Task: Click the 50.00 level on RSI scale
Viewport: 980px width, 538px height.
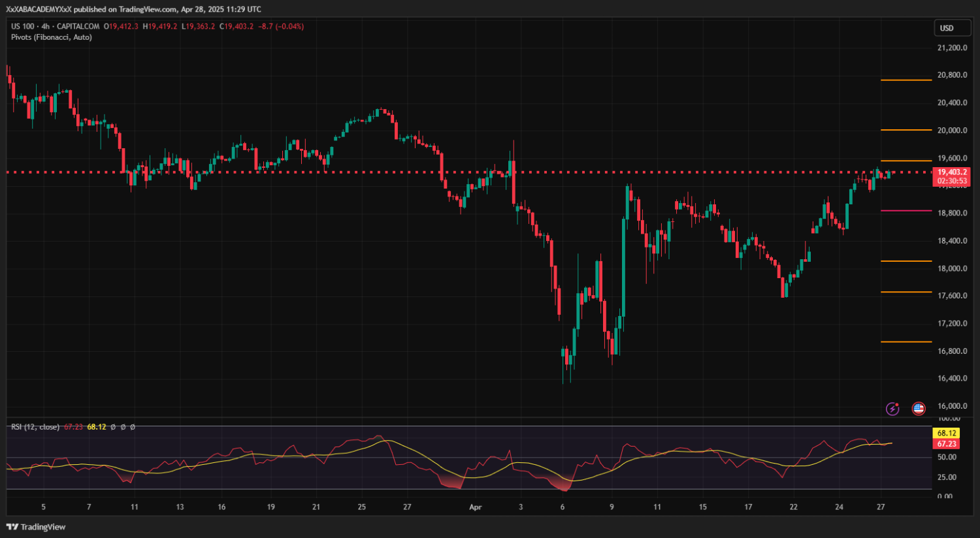Action: click(x=947, y=458)
